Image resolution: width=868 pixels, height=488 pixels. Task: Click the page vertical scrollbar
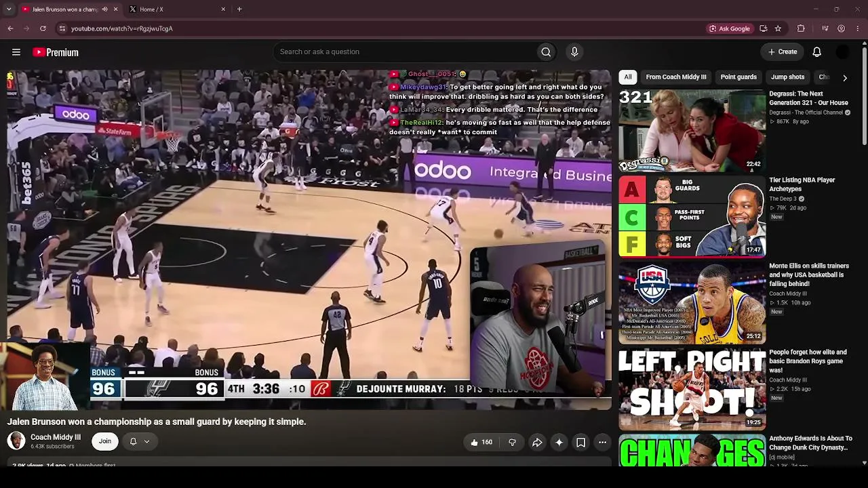pyautogui.click(x=864, y=95)
